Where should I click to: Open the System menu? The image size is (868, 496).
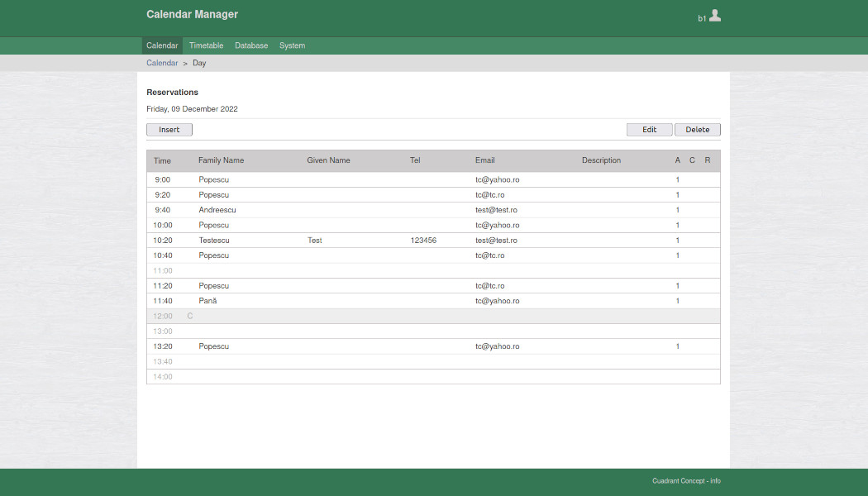coord(292,45)
